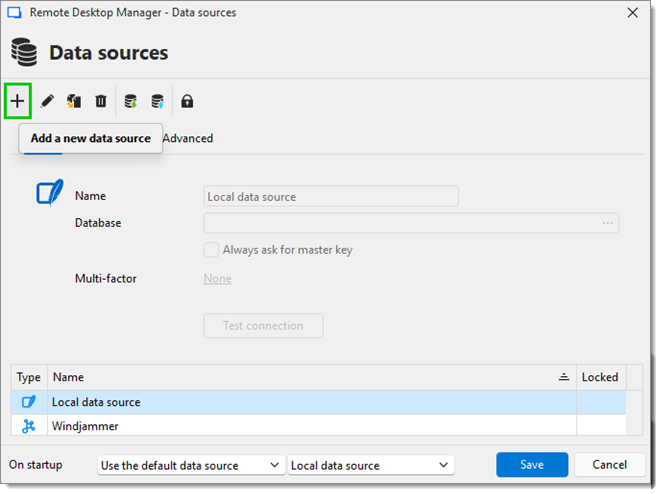The width and height of the screenshot is (661, 494).
Task: Click the Local data source type icon in list
Action: pyautogui.click(x=29, y=402)
